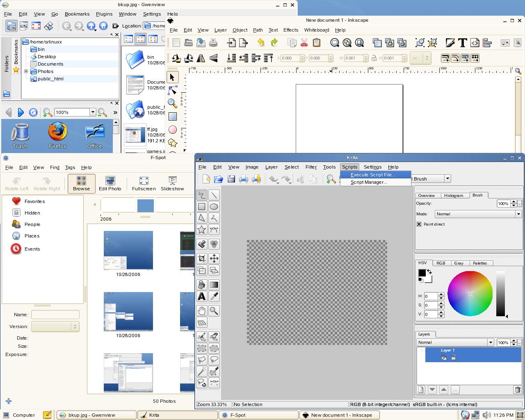This screenshot has width=525, height=420.
Task: Open the px units dropdown in Inkscape
Action: 420,58
